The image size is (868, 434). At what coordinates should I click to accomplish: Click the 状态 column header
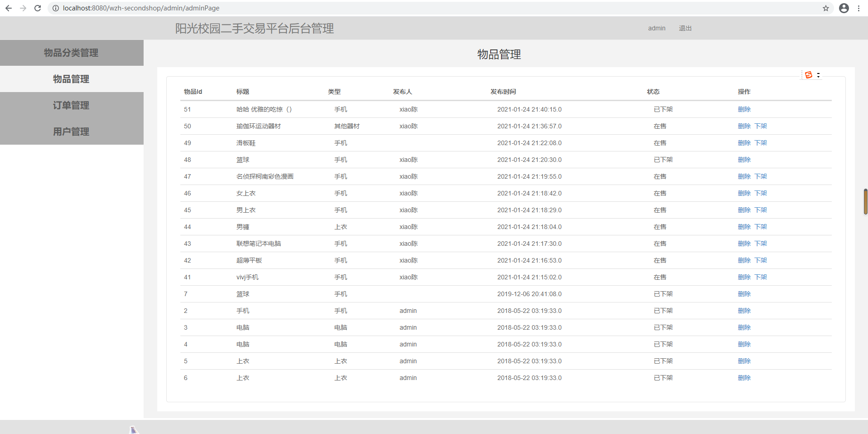click(653, 92)
